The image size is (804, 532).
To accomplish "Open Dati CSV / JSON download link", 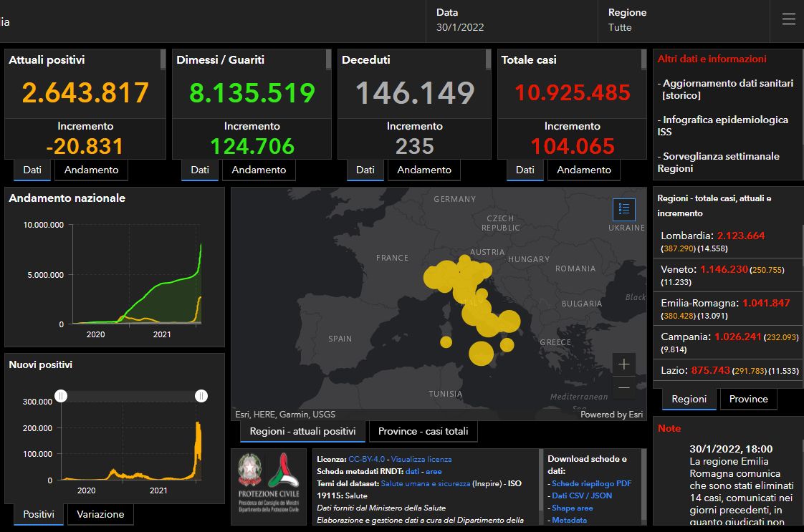I will click(x=582, y=495).
